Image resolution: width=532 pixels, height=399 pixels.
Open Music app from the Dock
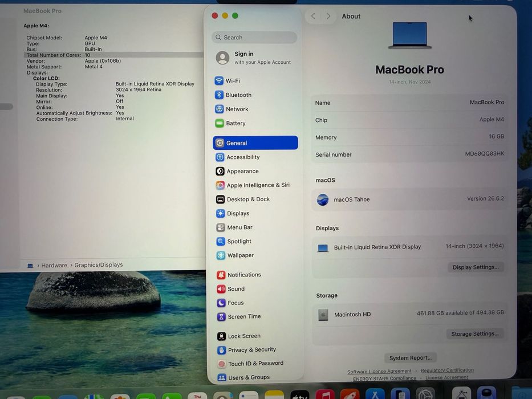tap(325, 395)
